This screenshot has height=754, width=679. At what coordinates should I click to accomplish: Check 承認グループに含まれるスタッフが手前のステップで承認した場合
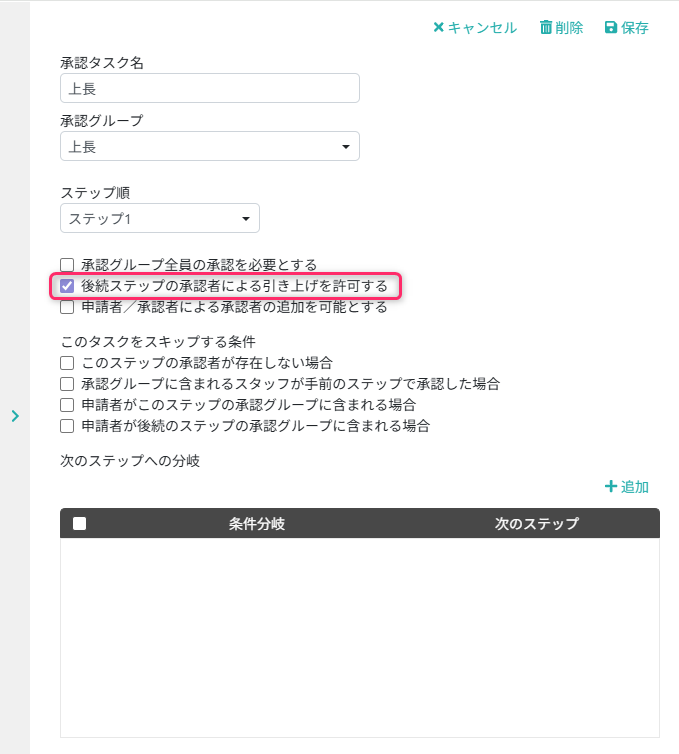(67, 384)
